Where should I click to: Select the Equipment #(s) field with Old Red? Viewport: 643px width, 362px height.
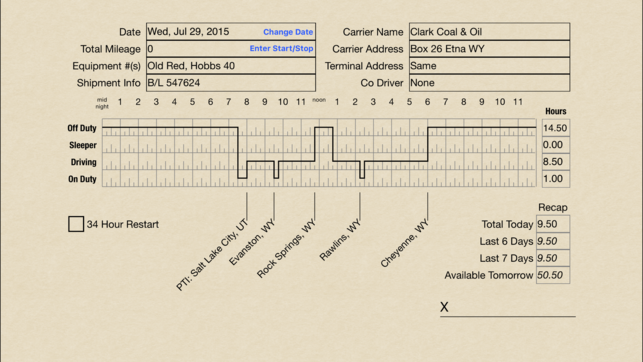coord(231,66)
